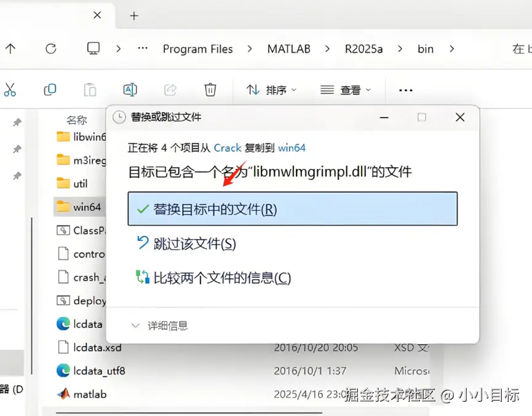Viewport: 532px width, 416px height.
Task: Expand 详细信息 details in the dialog
Action: [x=159, y=326]
